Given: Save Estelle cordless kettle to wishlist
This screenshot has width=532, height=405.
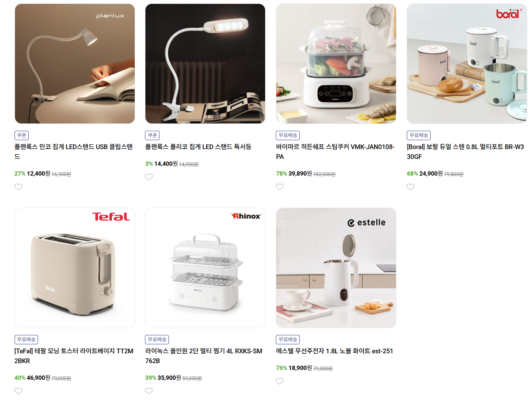Looking at the screenshot, I should click(280, 381).
